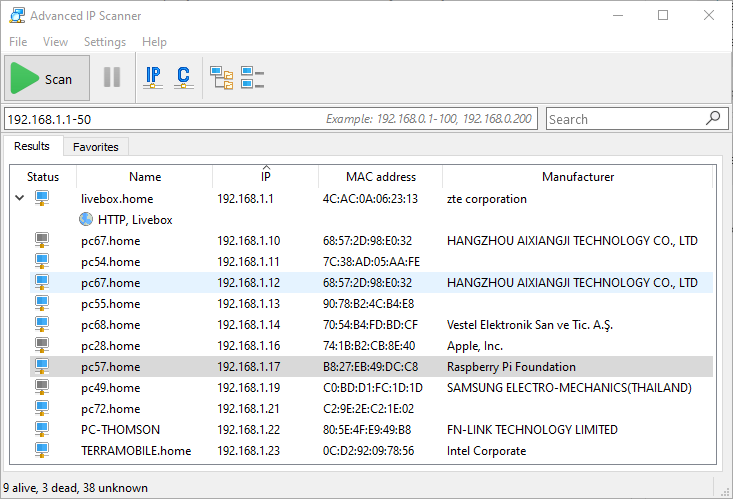Click the status icon for 192.168.1.12

coord(42,282)
